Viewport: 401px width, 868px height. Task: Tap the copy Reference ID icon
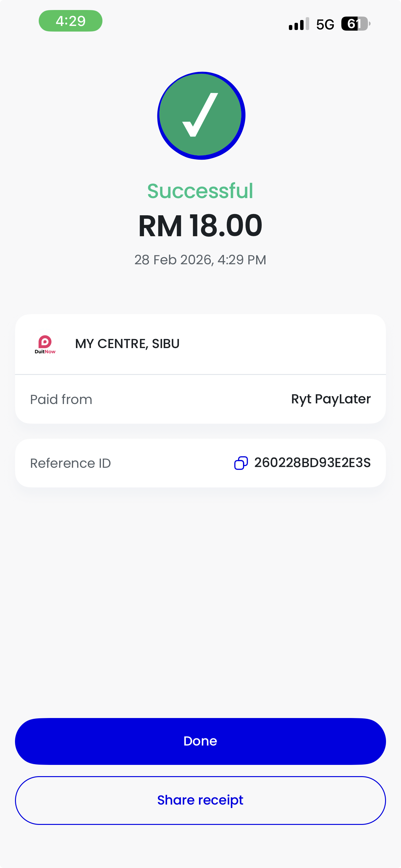(x=241, y=463)
